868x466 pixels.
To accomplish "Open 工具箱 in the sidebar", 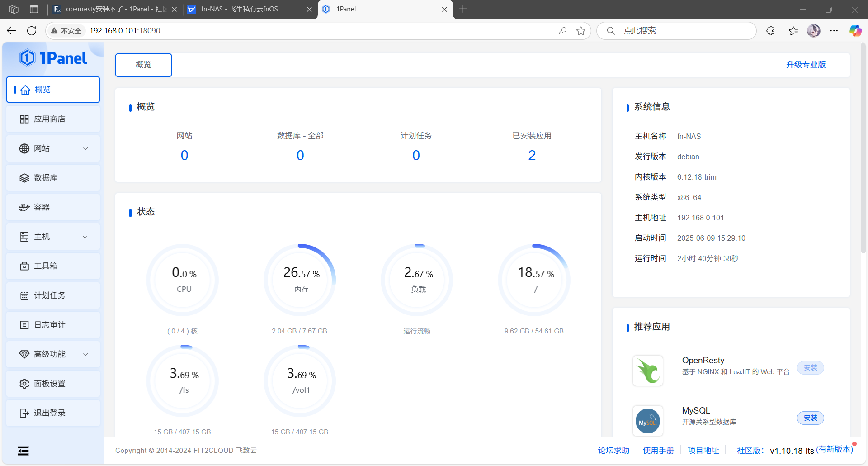I will click(x=53, y=266).
